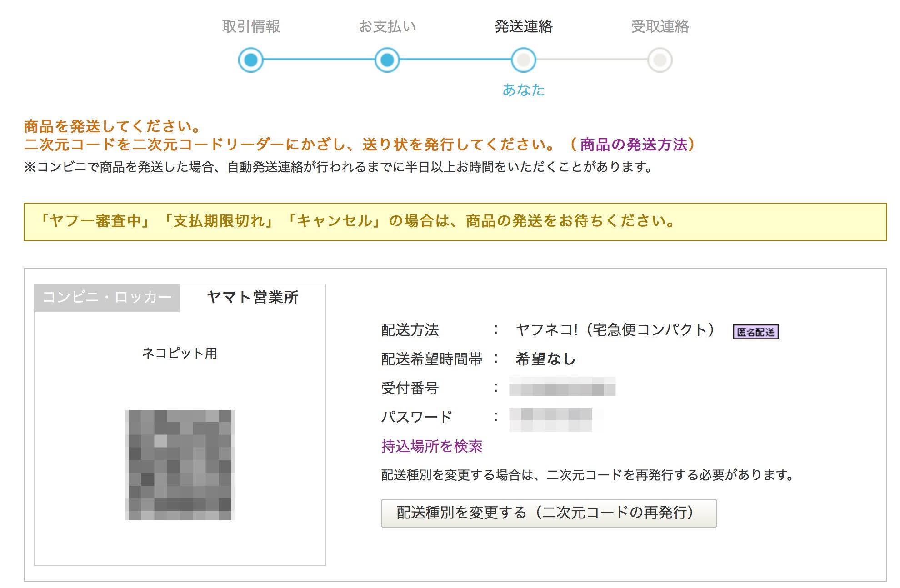Click the yellow ヤフー審査中 notice banner
Screen dimensions: 900x588
click(x=455, y=222)
